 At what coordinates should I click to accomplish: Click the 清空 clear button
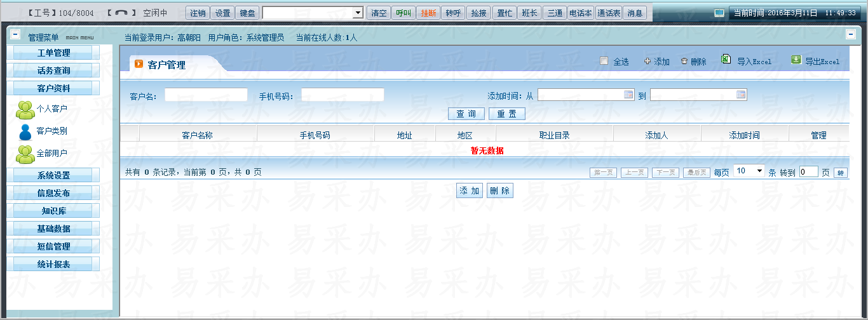tap(379, 13)
